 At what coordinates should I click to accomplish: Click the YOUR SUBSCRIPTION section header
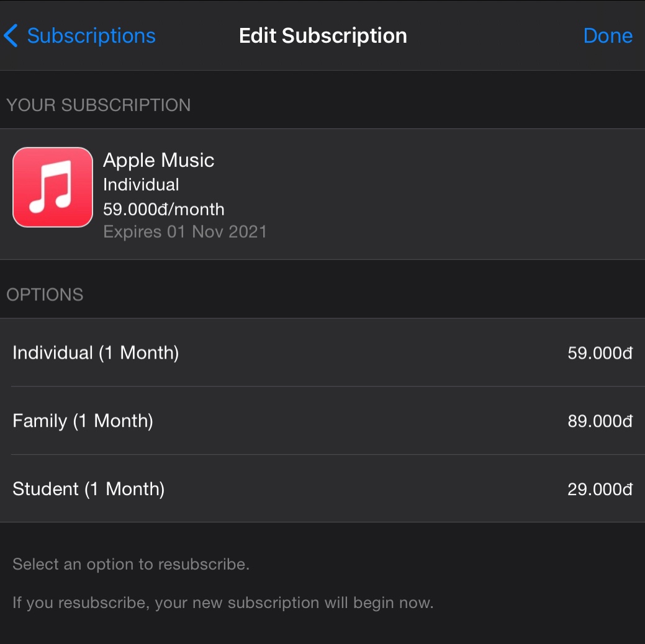pyautogui.click(x=98, y=105)
